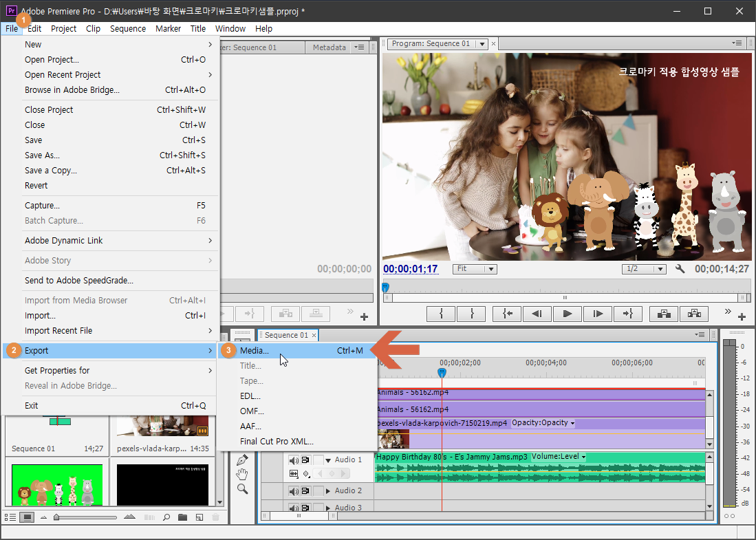The height and width of the screenshot is (540, 756).
Task: Open Program monitor Button Editor plus icon
Action: 742,316
